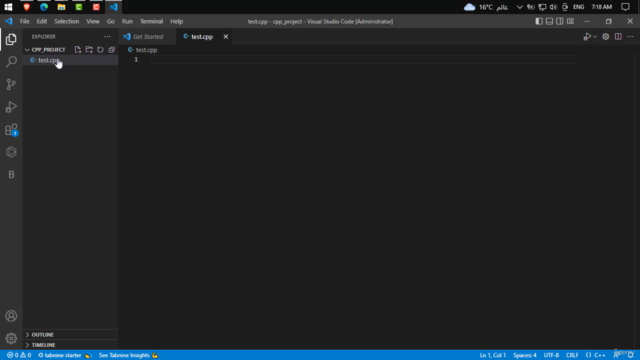Open editor More Actions ellipsis menu
This screenshot has width=640, height=360.
click(630, 37)
